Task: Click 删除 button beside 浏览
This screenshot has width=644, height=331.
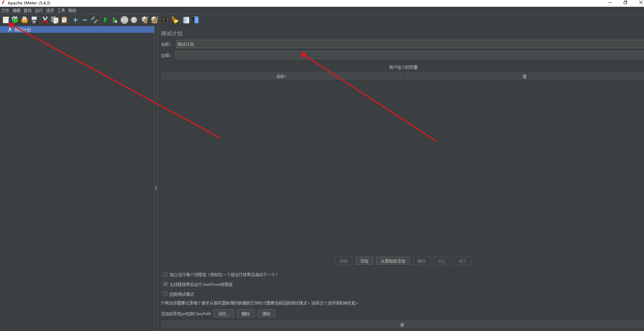Action: tap(246, 314)
